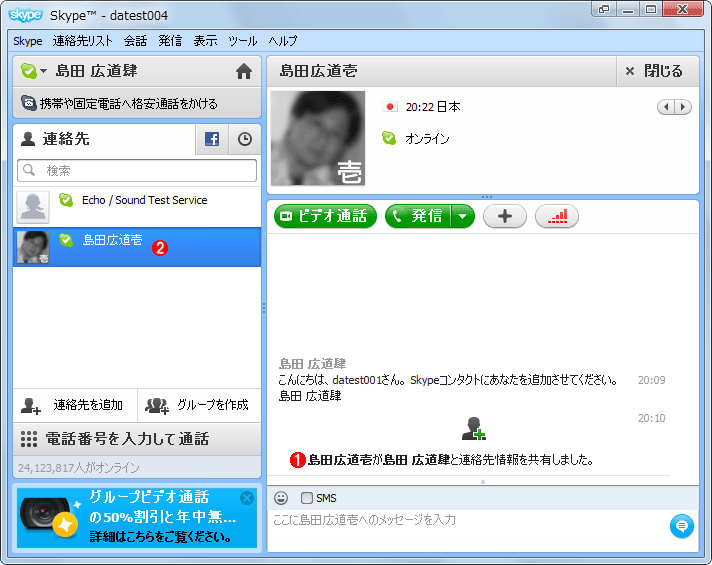Open the 連絡先リスト menu
The image size is (712, 565).
pyautogui.click(x=82, y=41)
